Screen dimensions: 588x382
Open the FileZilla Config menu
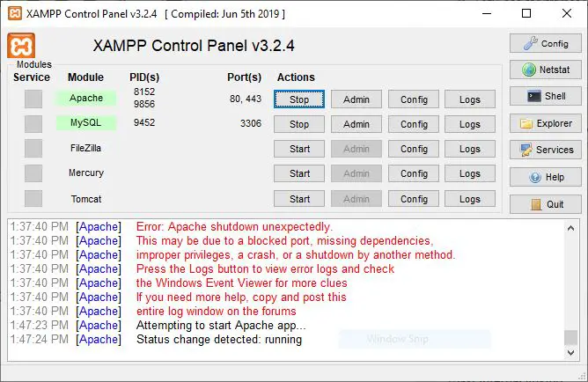tap(414, 149)
